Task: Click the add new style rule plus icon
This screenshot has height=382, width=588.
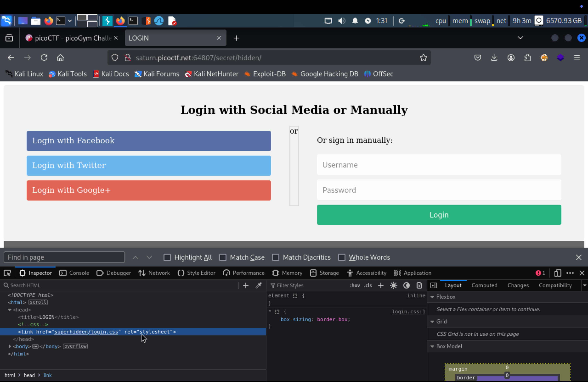Action: click(x=381, y=285)
